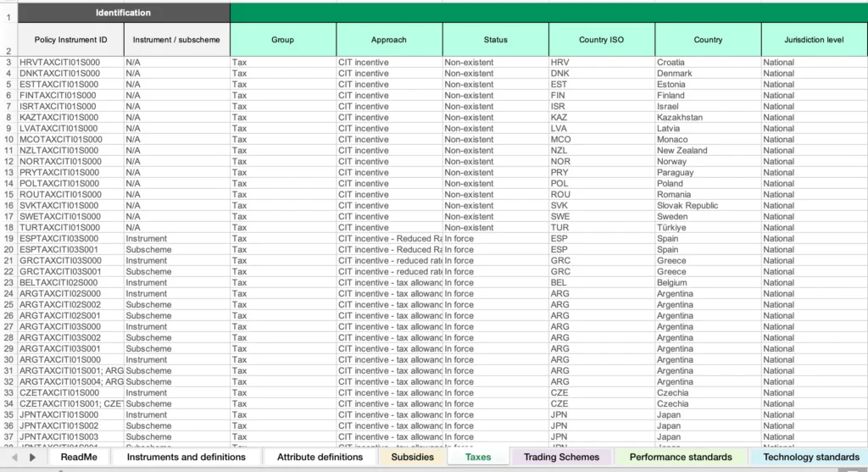Viewport: 868px width, 472px height.
Task: Open the Performance standards sheet tab
Action: click(681, 457)
